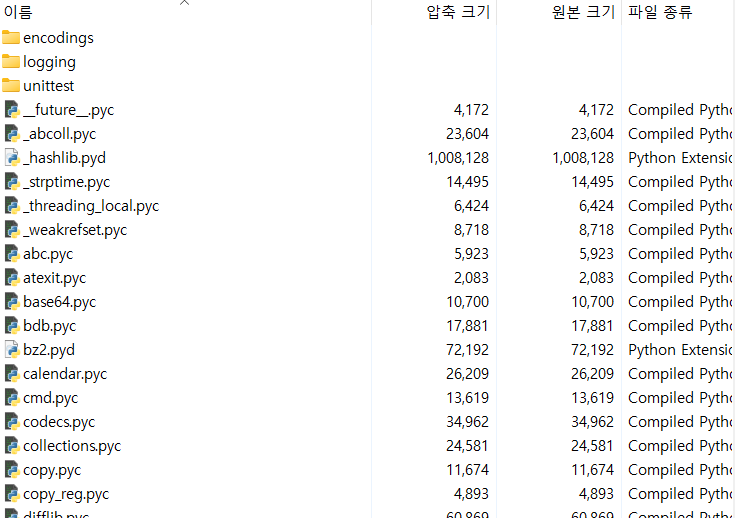Click the bdb.pyc file icon

(12, 325)
